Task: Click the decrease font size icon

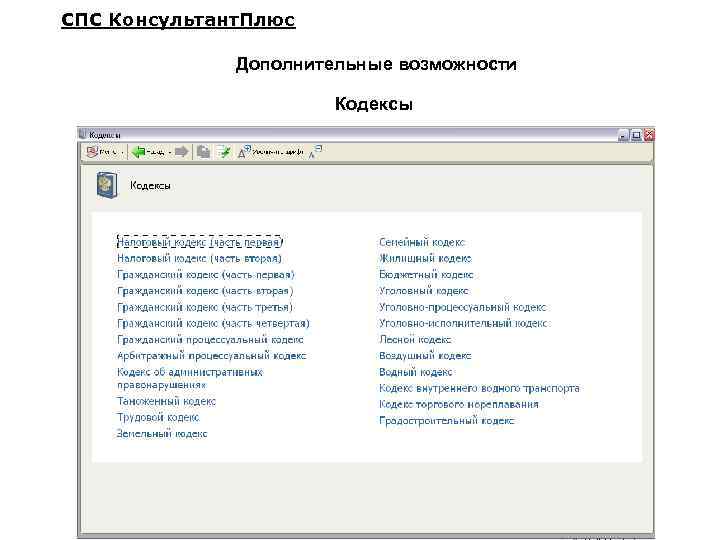Action: click(x=315, y=152)
